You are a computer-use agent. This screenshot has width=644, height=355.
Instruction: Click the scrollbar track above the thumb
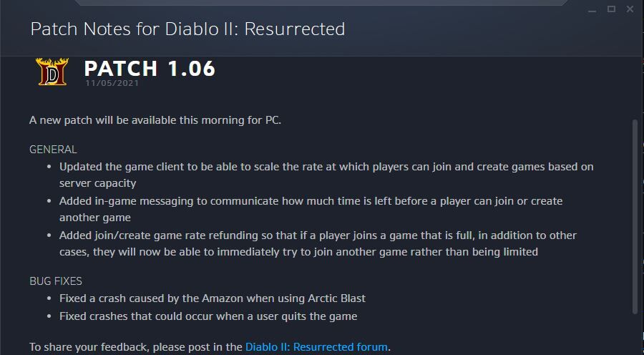tap(636, 88)
